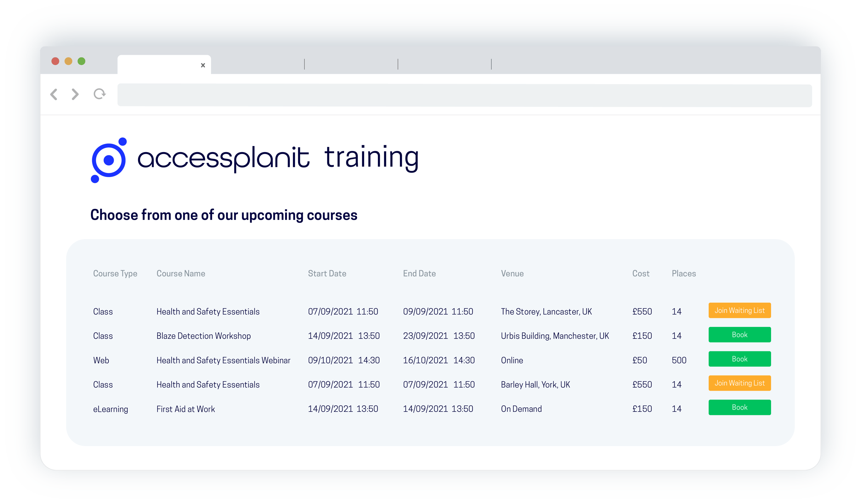Sort courses by Cost
Screen dimensions: 861x504
pyautogui.click(x=641, y=273)
